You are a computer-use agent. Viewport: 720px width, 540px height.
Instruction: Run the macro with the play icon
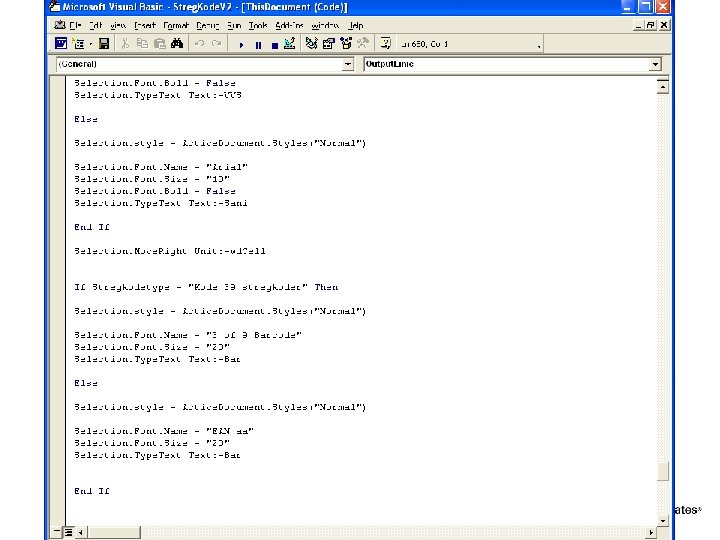tap(241, 45)
